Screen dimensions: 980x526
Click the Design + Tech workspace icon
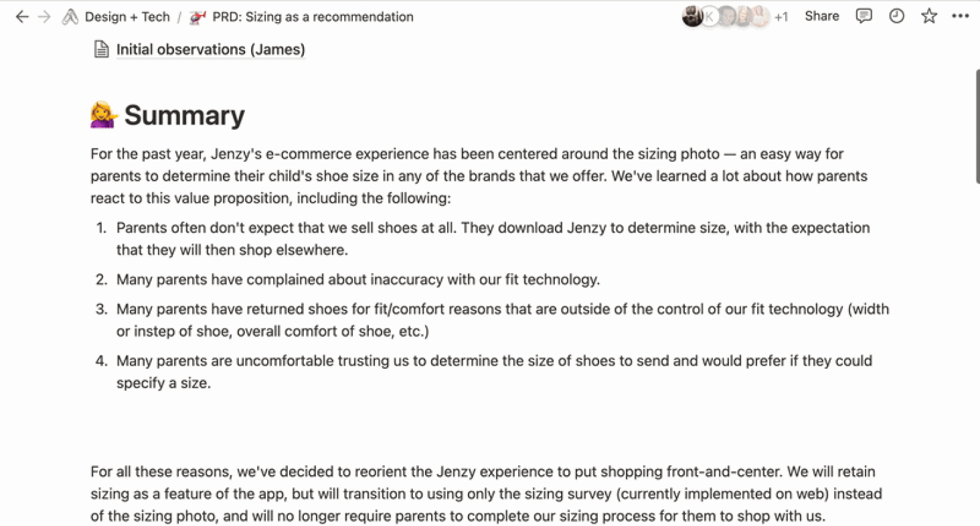coord(70,17)
